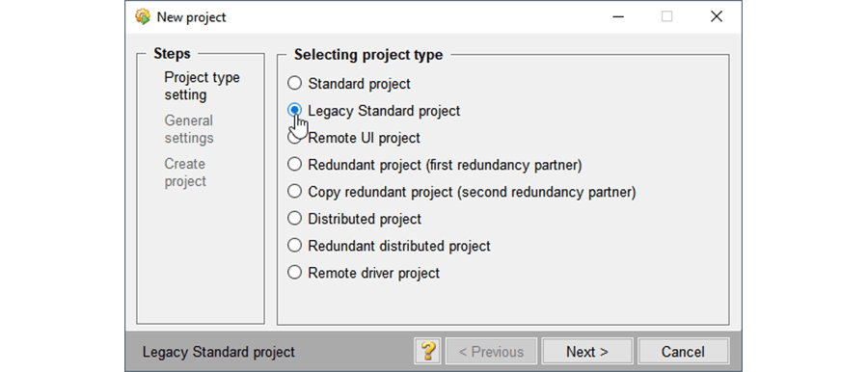This screenshot has height=372, width=868.
Task: Click the New project title bar text
Action: (x=192, y=17)
